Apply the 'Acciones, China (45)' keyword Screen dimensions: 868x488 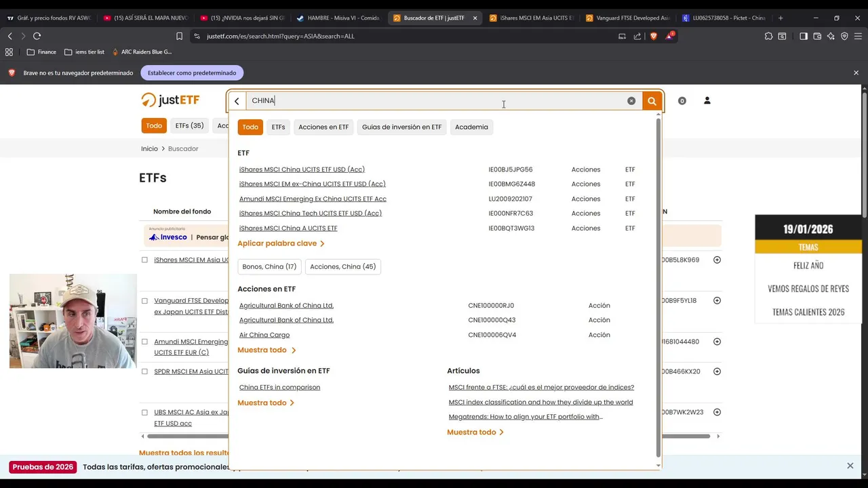[342, 266]
